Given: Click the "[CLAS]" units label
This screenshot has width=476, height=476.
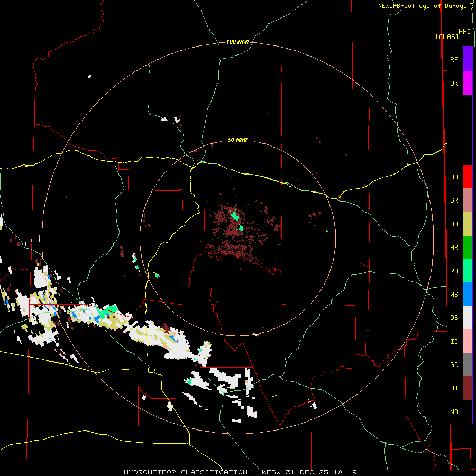Looking at the screenshot, I should pyautogui.click(x=447, y=36).
